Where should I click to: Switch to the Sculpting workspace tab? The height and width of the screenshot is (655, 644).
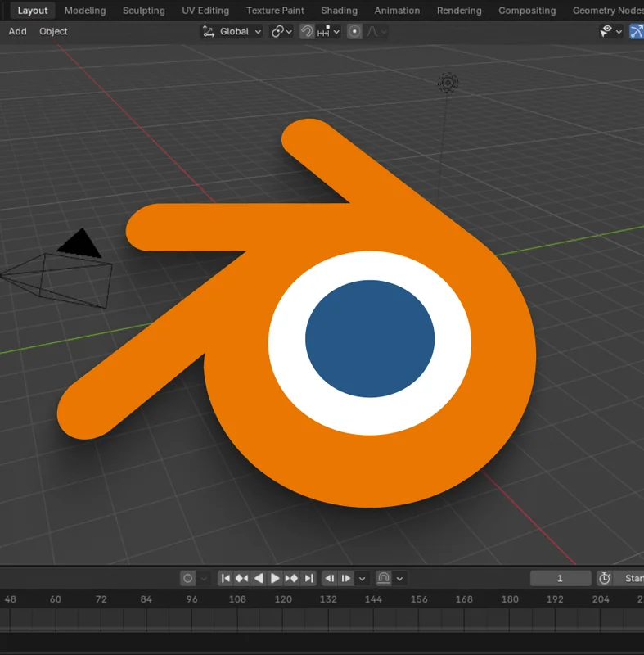coord(144,11)
